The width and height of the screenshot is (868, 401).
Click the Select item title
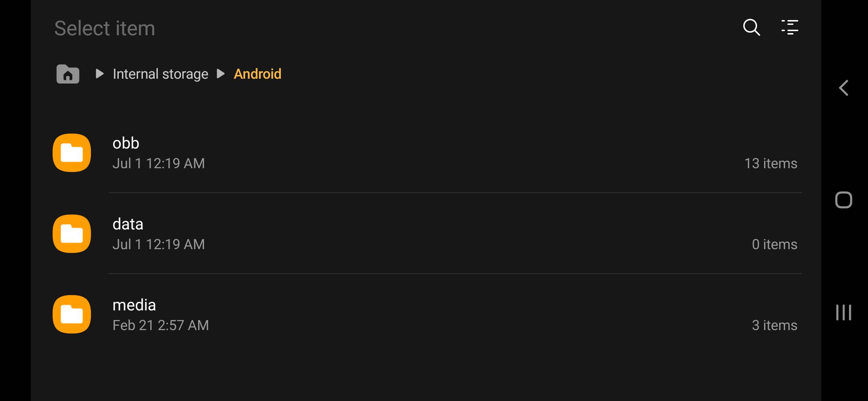(x=105, y=27)
